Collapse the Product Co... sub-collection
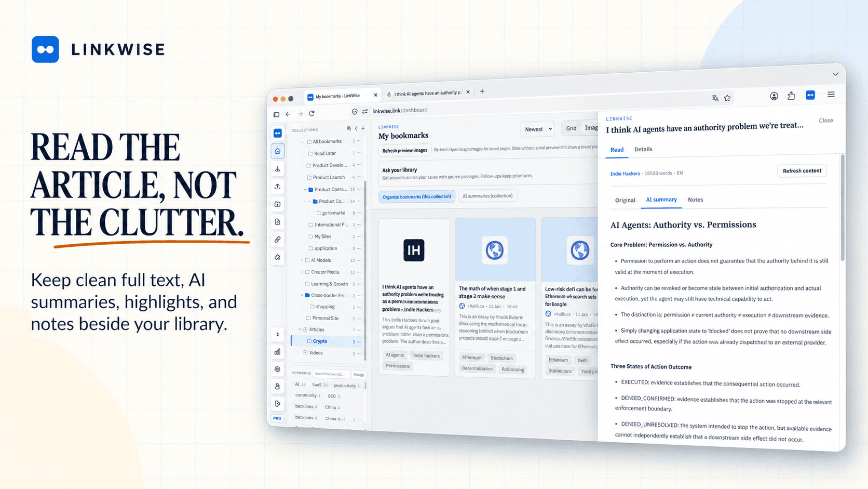This screenshot has width=868, height=489. point(310,201)
